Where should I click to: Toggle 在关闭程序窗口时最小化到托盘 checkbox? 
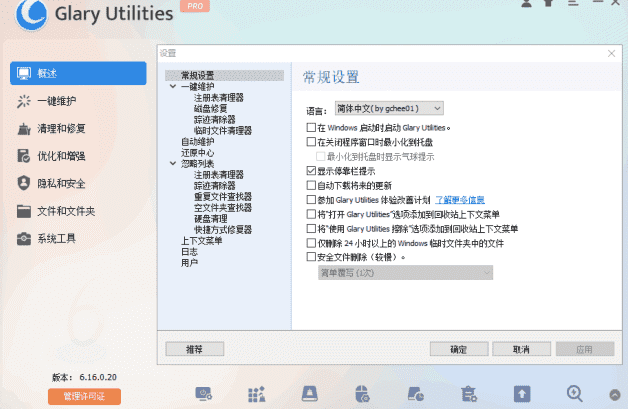311,142
